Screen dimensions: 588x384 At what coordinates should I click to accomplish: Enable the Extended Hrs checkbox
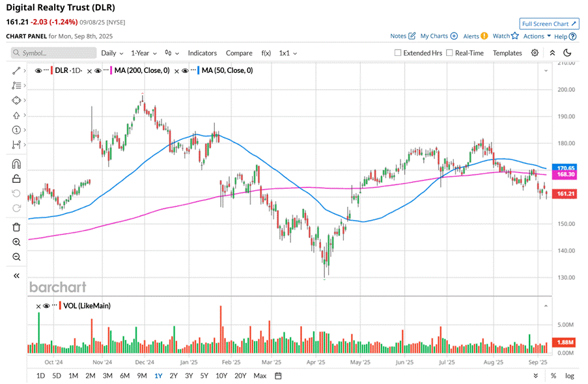pos(398,53)
